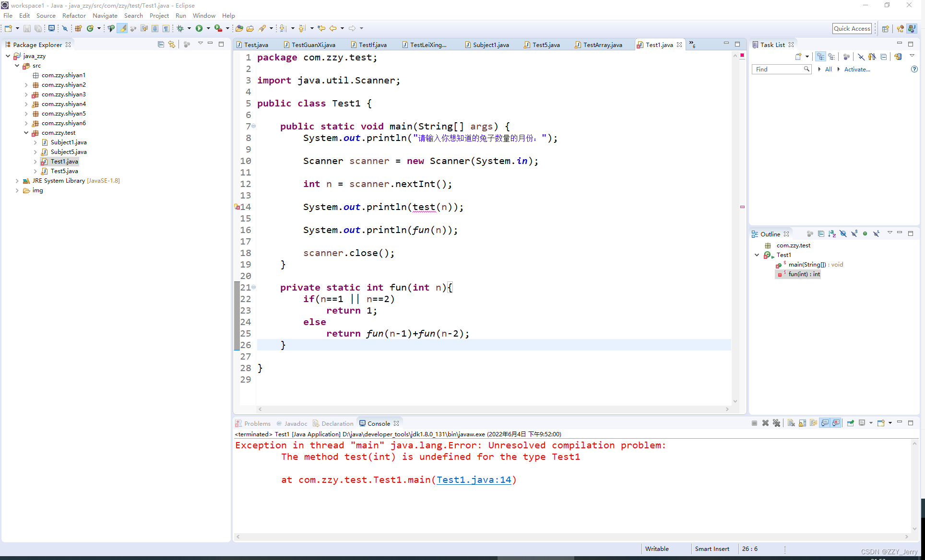Click the Clear Console icon
Image resolution: width=925 pixels, height=560 pixels.
791,423
